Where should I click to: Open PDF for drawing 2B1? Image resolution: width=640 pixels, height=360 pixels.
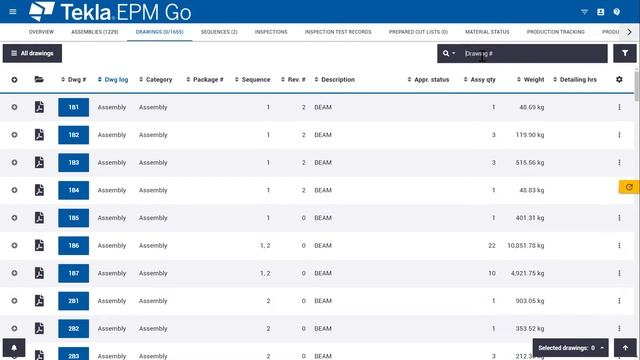coord(39,301)
